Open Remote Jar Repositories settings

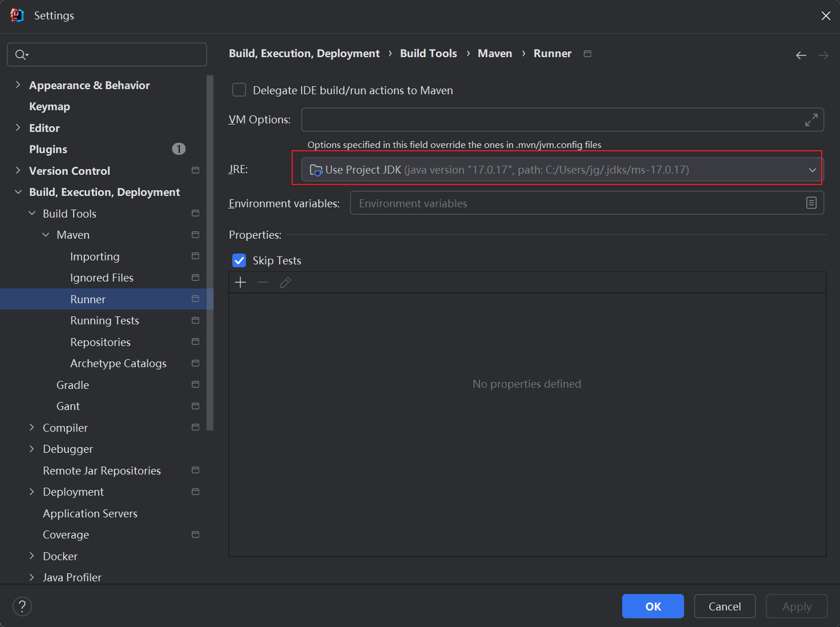[102, 471]
